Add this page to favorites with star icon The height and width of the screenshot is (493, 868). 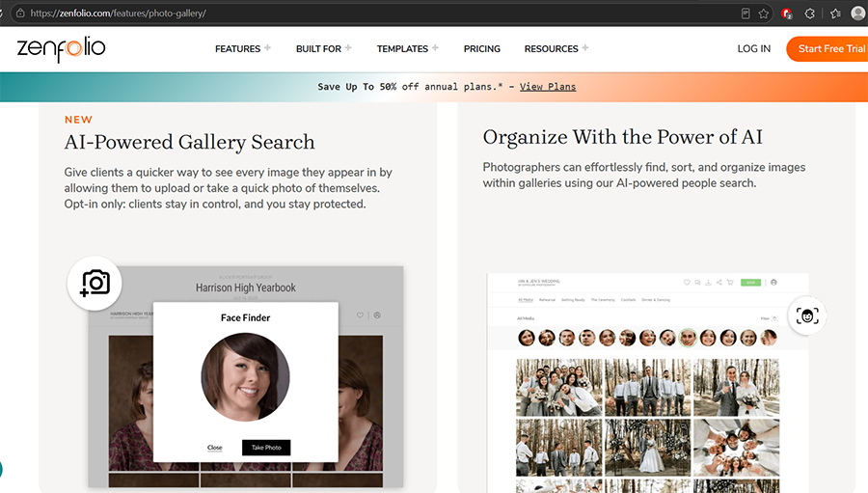tap(764, 14)
